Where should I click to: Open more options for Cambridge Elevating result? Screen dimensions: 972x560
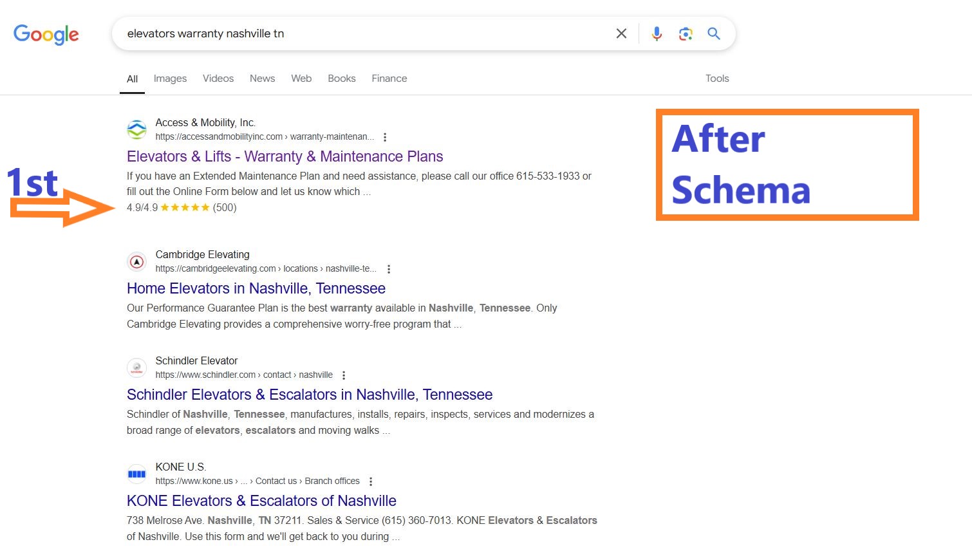pos(389,269)
